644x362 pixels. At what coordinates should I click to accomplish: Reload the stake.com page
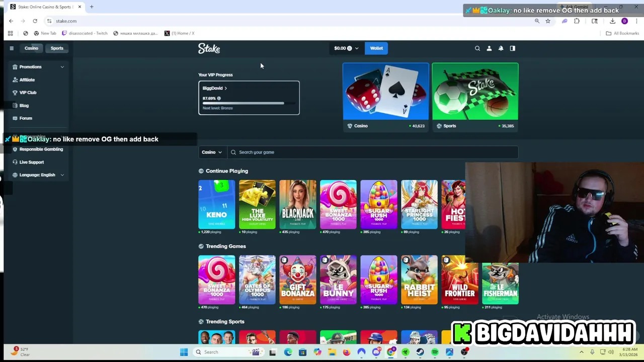(35, 21)
